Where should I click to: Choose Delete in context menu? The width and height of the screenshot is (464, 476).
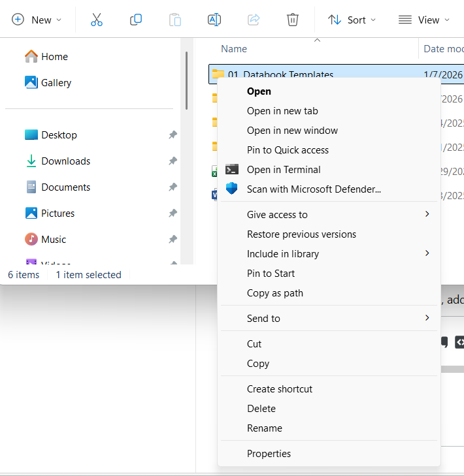click(261, 409)
